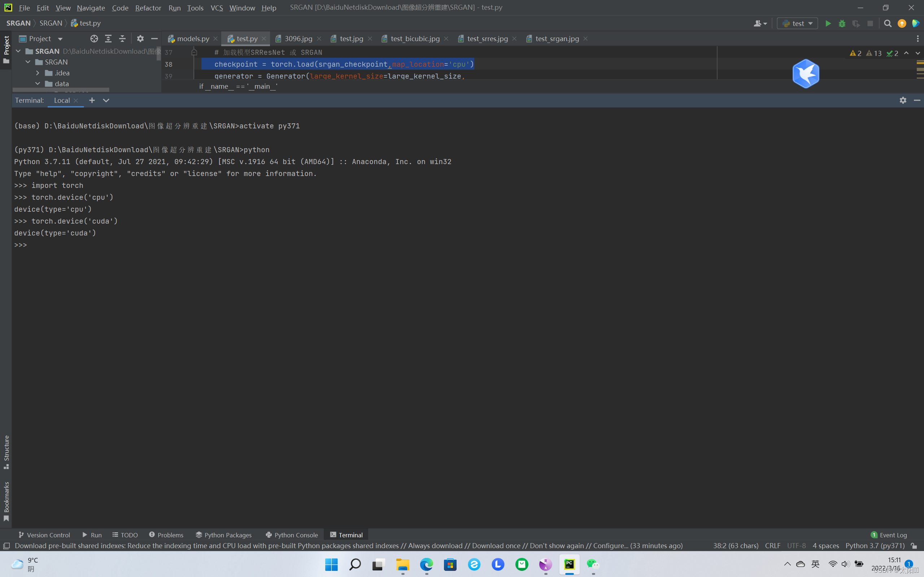Select opened file in Project view
The image size is (924, 577).
point(94,38)
